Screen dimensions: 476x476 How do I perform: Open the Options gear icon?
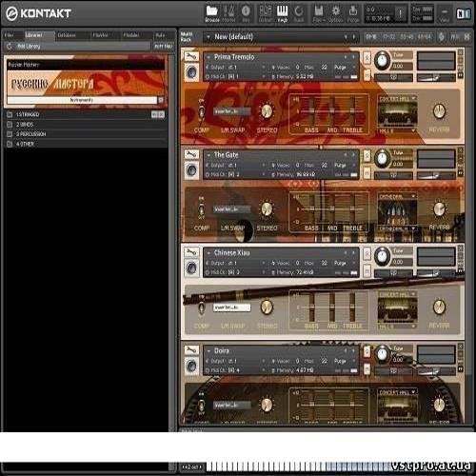tap(336, 11)
